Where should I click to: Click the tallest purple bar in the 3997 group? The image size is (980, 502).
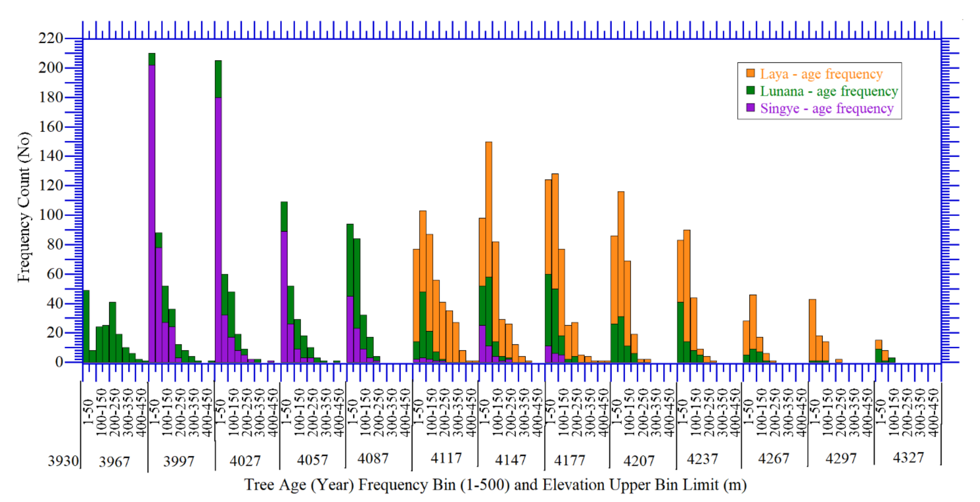coord(152,213)
